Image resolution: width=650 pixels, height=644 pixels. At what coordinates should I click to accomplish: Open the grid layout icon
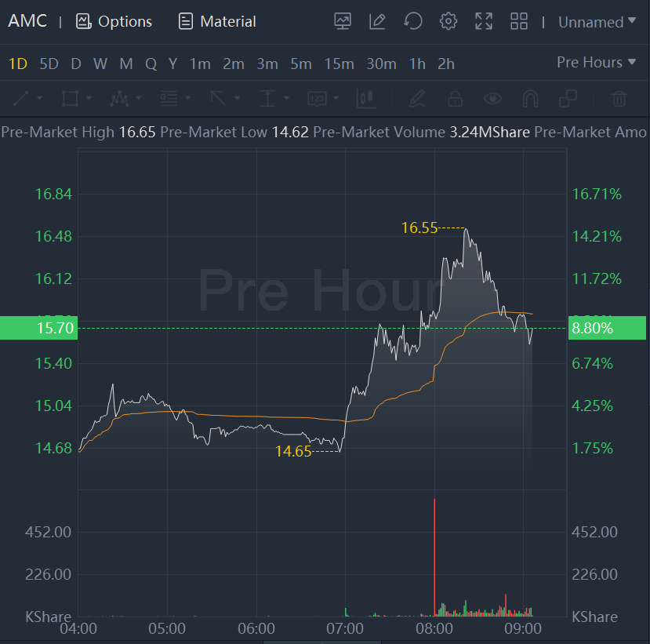[519, 21]
